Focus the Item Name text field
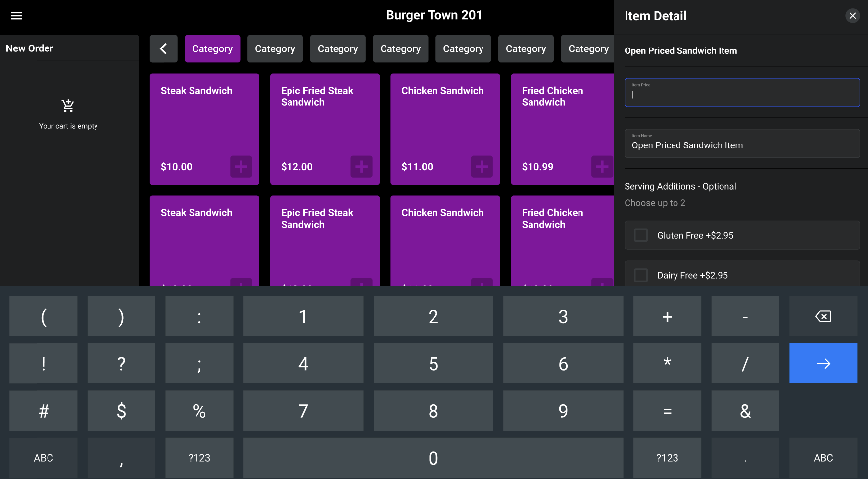868x479 pixels. pyautogui.click(x=741, y=144)
